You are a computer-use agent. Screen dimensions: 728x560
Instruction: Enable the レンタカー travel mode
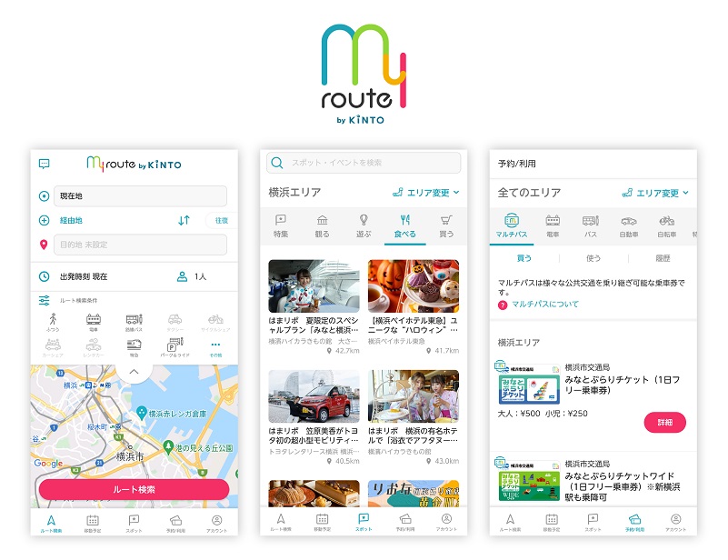94,347
